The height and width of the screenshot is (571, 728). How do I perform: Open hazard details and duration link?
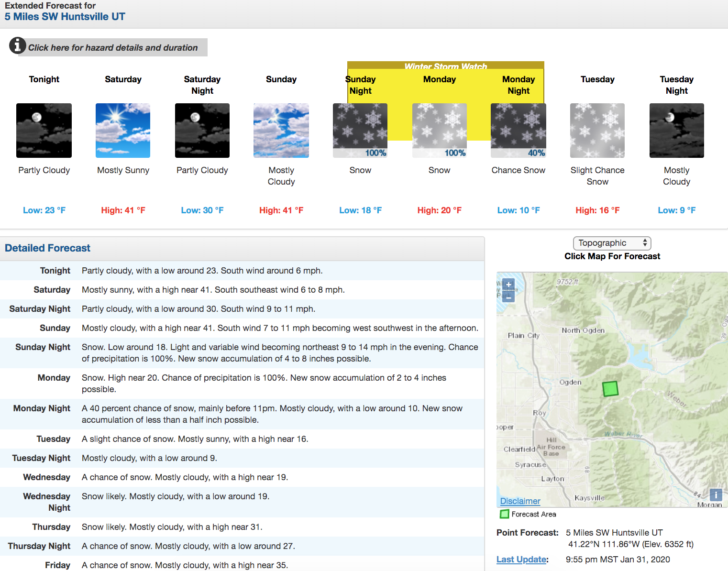pyautogui.click(x=113, y=48)
